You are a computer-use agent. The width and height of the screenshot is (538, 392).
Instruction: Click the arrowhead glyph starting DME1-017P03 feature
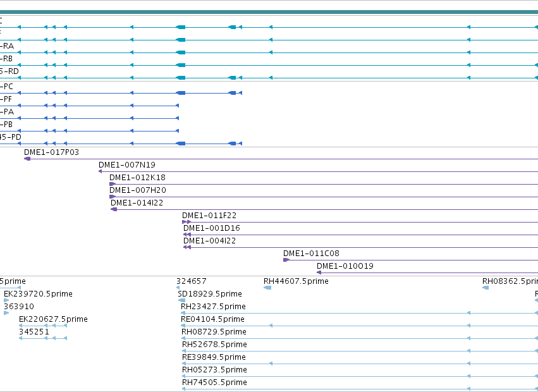click(x=27, y=159)
